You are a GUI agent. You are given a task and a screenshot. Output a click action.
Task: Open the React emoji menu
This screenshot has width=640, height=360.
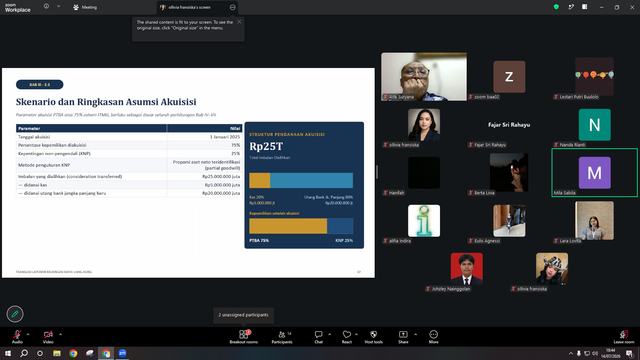[347, 337]
